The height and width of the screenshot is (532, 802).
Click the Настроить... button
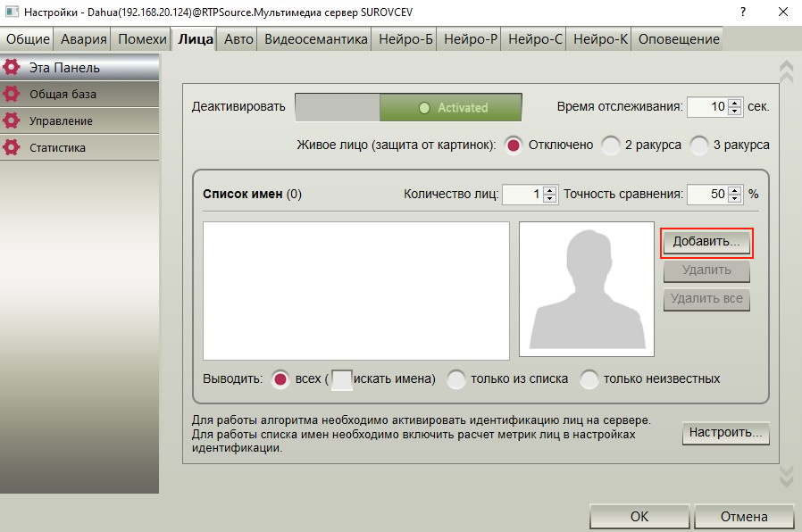725,434
